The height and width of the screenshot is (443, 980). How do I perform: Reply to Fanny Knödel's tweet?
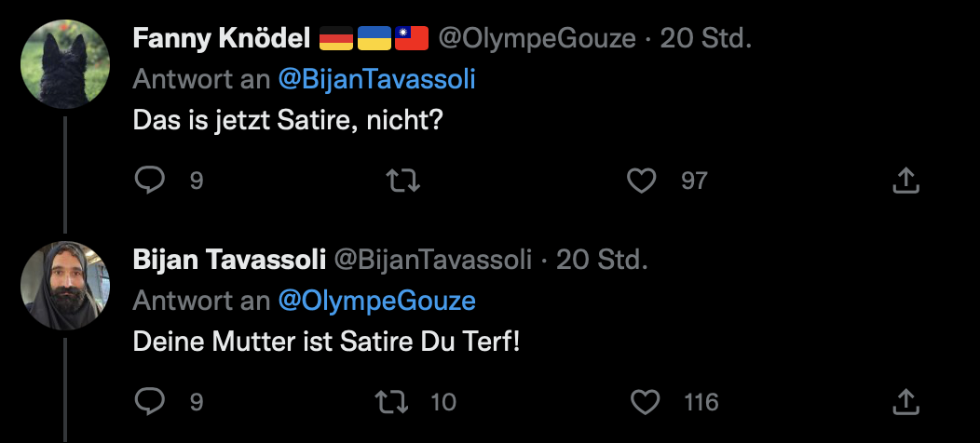(149, 181)
